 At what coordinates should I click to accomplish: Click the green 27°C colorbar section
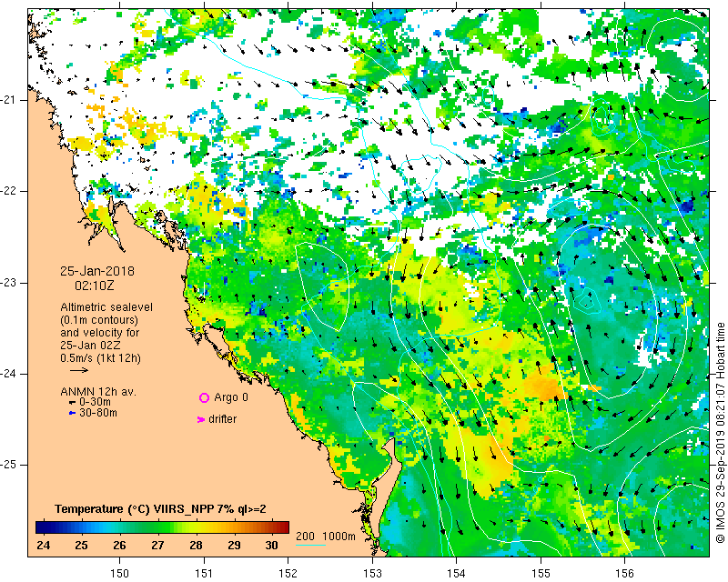coord(157,527)
